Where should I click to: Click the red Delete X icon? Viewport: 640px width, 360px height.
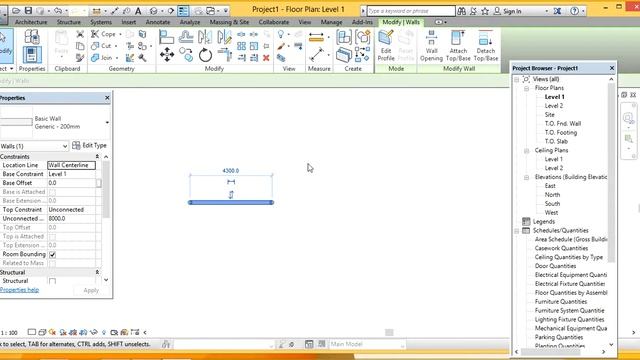tap(266, 58)
